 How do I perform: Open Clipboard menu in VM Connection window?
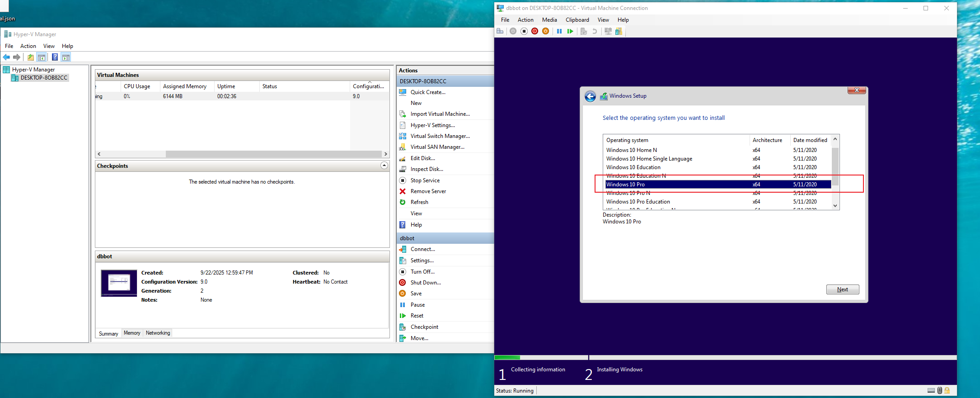tap(577, 20)
